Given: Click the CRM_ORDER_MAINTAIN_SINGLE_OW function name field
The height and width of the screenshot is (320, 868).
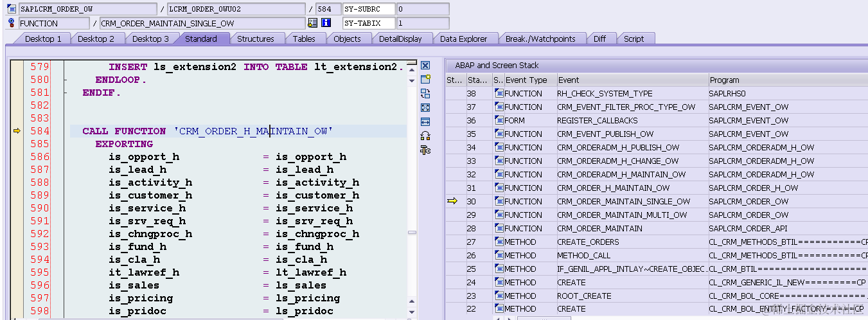Looking at the screenshot, I should click(202, 23).
